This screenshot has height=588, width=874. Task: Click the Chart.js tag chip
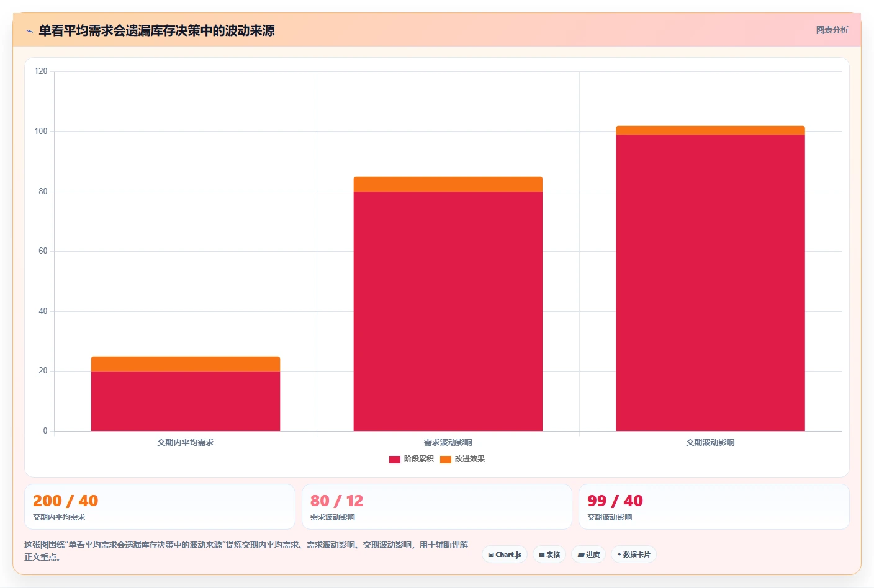click(x=505, y=555)
